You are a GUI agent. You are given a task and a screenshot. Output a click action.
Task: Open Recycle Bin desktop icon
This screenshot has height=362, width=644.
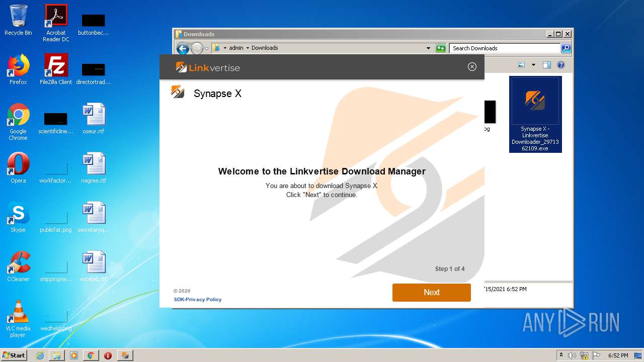point(18,21)
